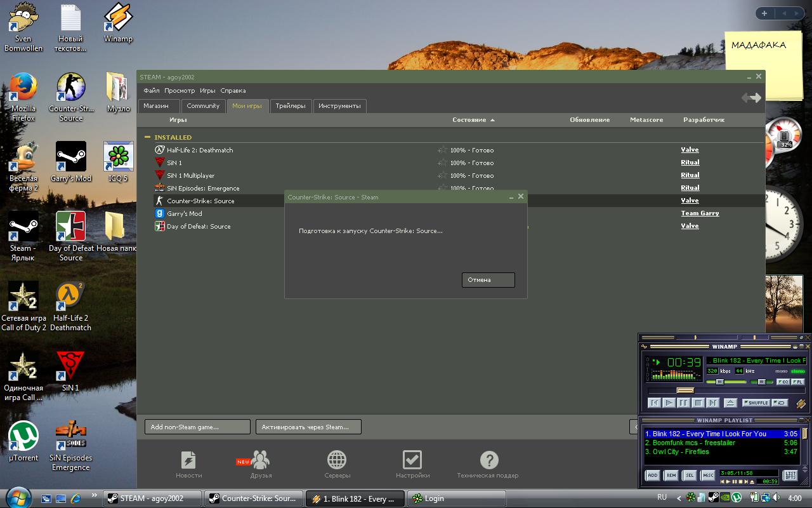Switch to the Трейлеры tab
Viewport: 812px width, 508px height.
(x=291, y=106)
